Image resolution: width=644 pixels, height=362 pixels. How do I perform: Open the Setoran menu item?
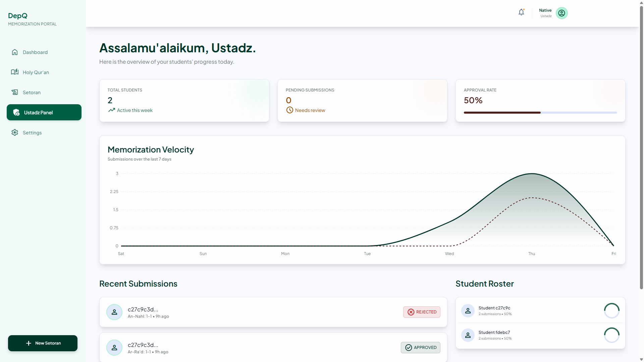44,92
